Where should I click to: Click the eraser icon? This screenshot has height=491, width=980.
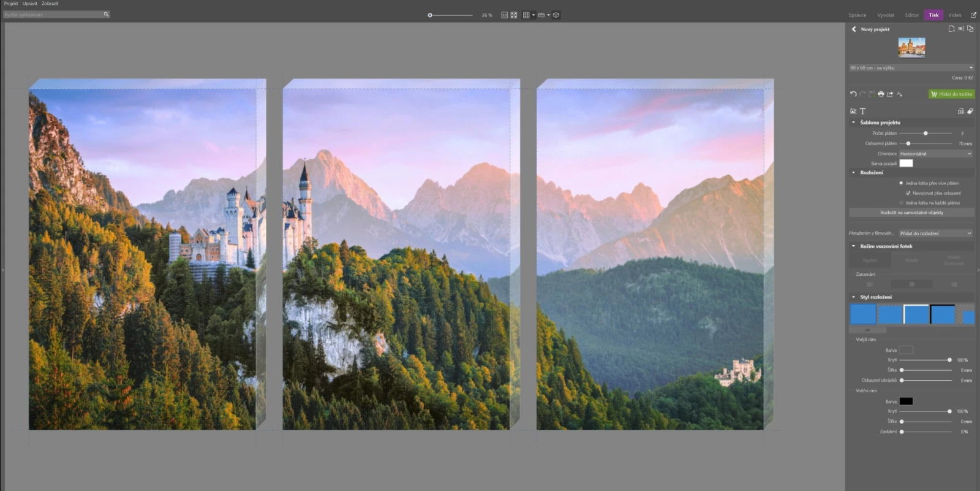pyautogui.click(x=970, y=111)
